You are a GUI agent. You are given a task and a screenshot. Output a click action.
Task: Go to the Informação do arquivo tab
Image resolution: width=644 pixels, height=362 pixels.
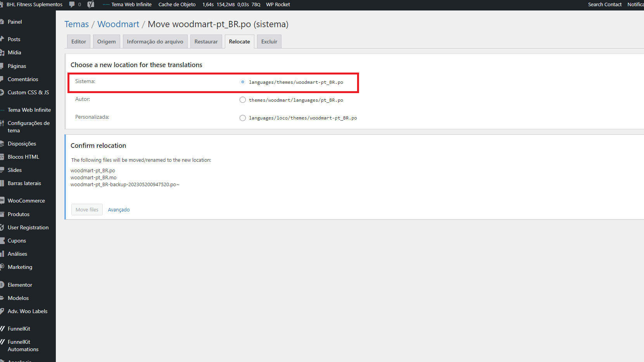pyautogui.click(x=155, y=42)
